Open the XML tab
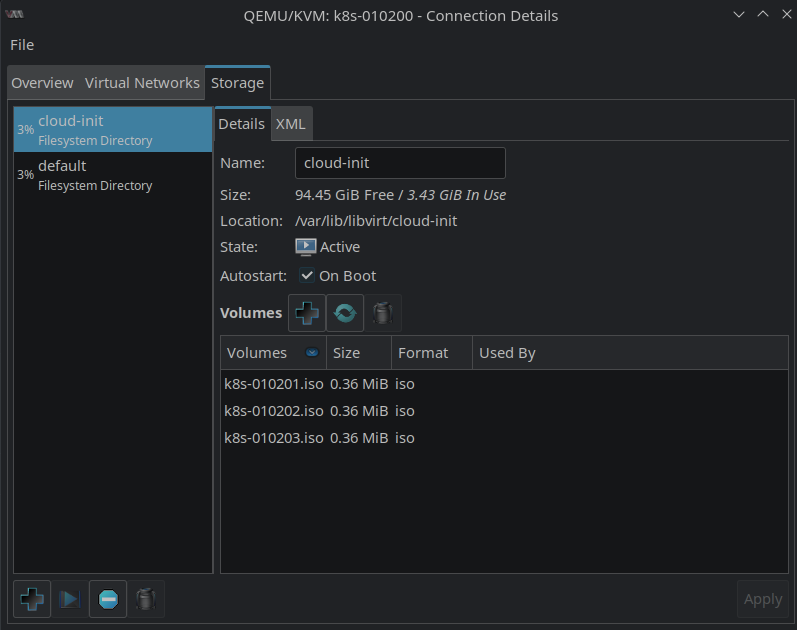The height and width of the screenshot is (630, 797). (x=291, y=124)
